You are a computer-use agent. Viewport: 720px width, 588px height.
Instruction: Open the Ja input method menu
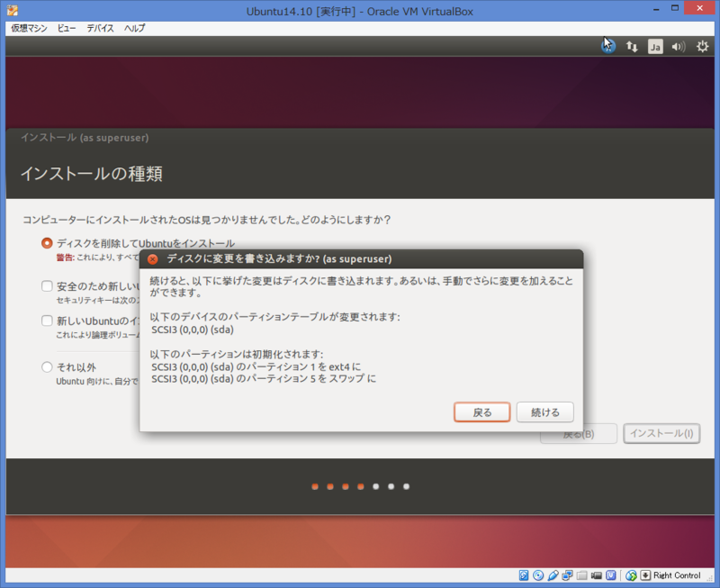coord(655,46)
